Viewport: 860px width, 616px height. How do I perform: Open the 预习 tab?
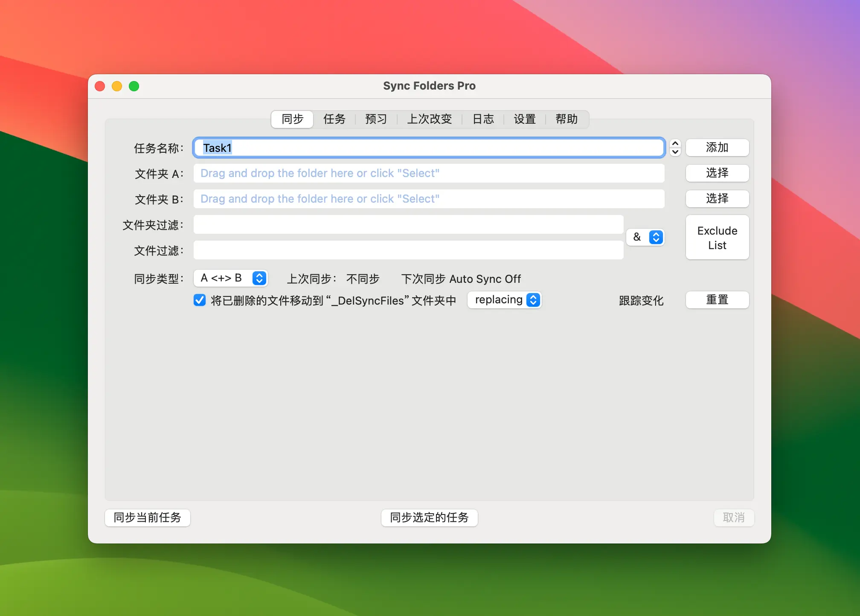click(375, 119)
